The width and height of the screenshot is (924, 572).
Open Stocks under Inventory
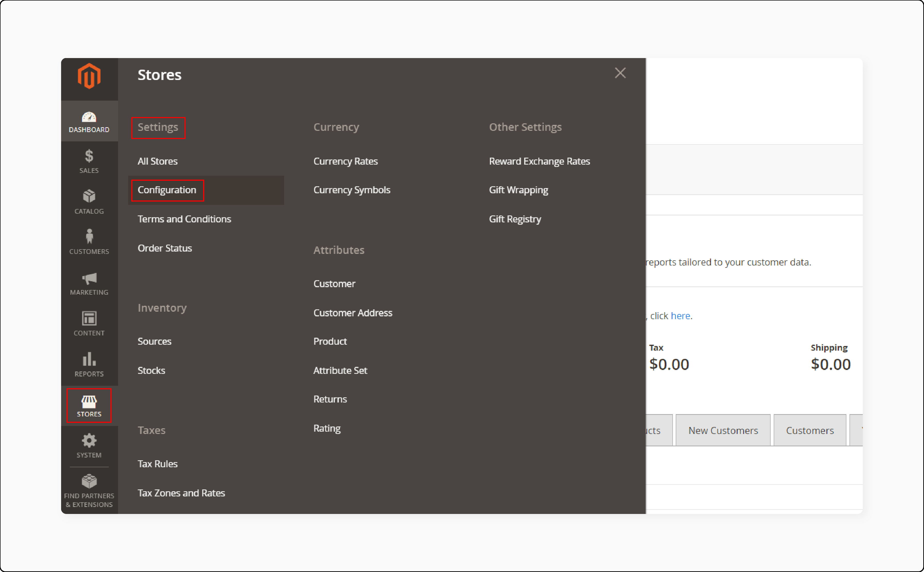coord(152,370)
